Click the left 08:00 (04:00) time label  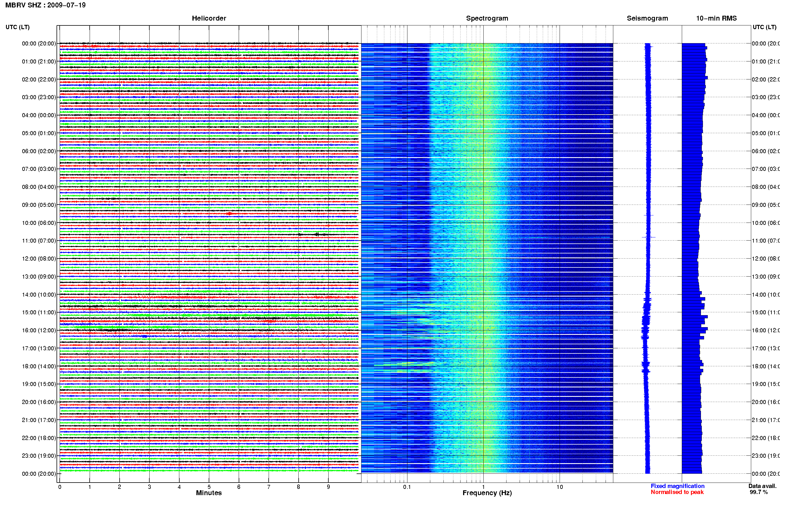[39, 187]
